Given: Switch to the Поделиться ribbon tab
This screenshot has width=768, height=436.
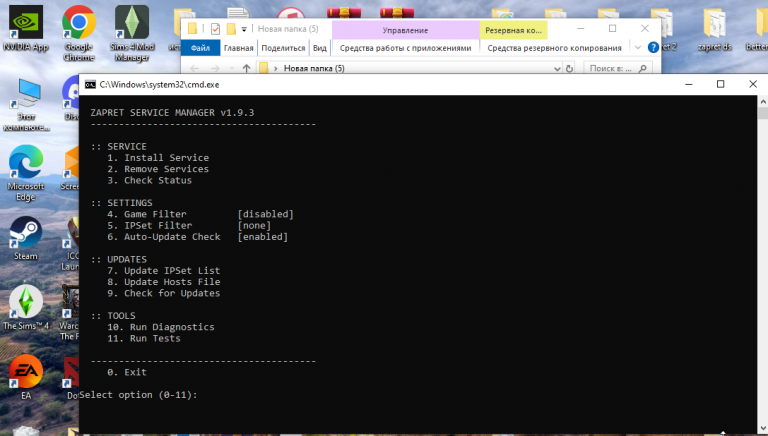Looking at the screenshot, I should pyautogui.click(x=283, y=48).
